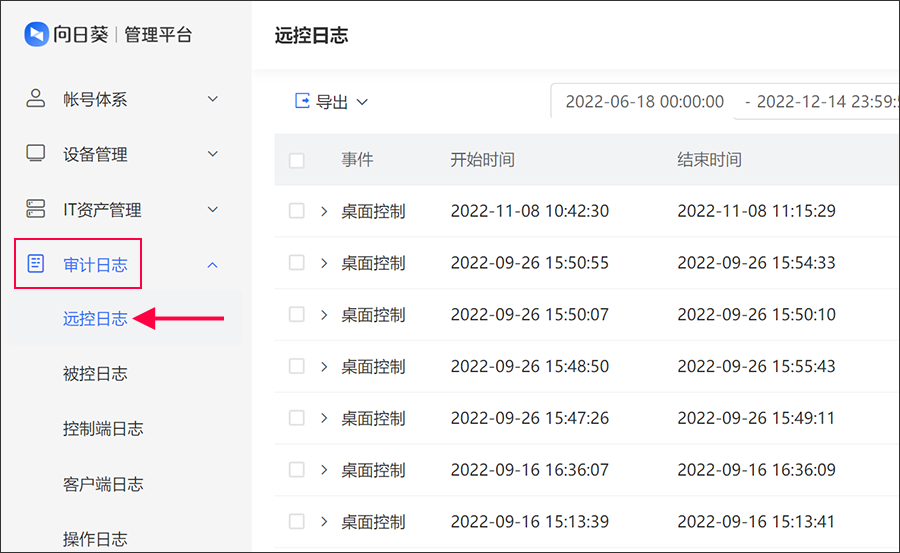Click the IT资产管理 server icon
The image size is (900, 553).
36,208
